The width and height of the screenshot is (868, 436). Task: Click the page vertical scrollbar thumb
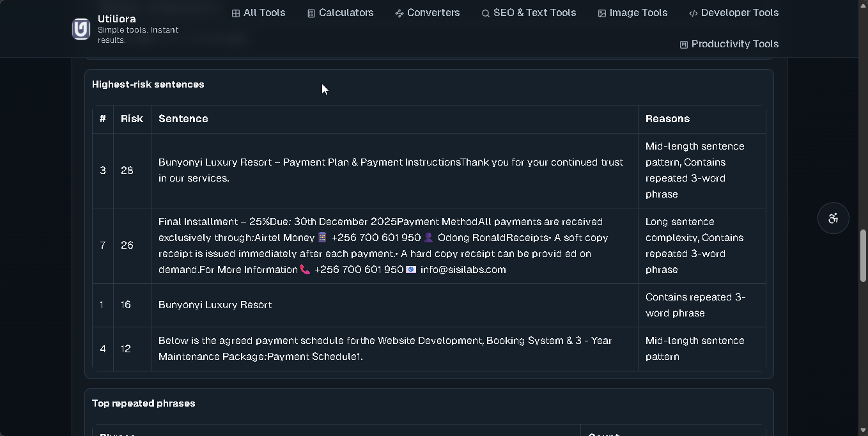tap(863, 256)
